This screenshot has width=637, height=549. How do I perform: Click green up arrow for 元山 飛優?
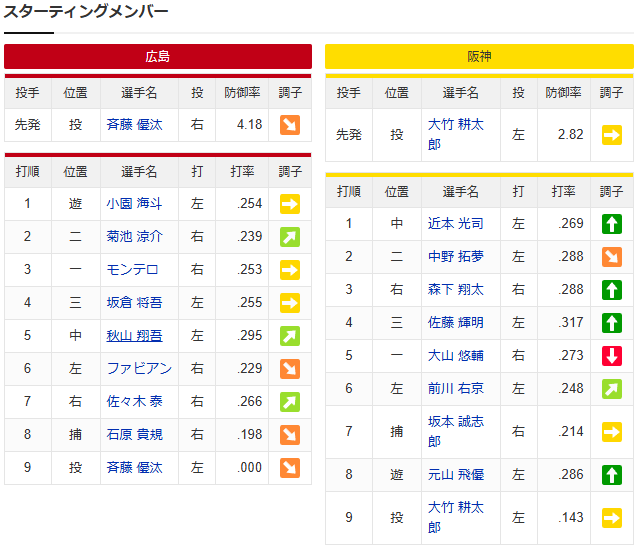[612, 475]
